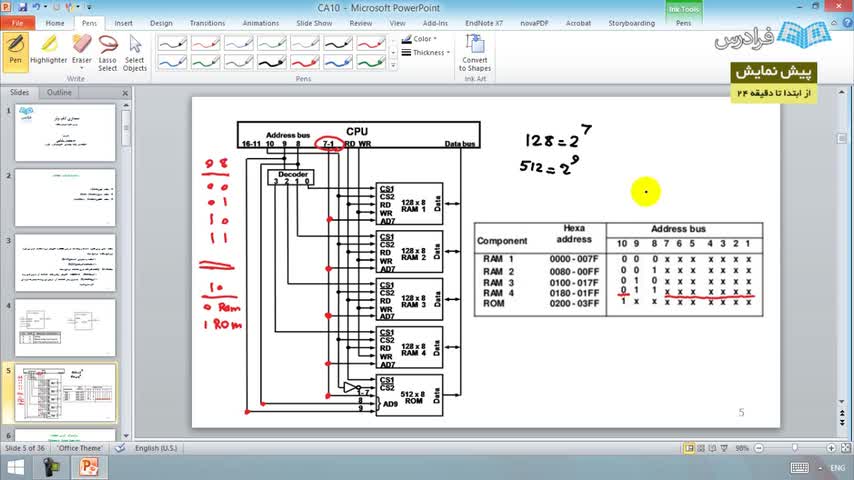Viewport: 854px width, 480px height.
Task: Toggle spell check icon in status bar
Action: coord(120,448)
